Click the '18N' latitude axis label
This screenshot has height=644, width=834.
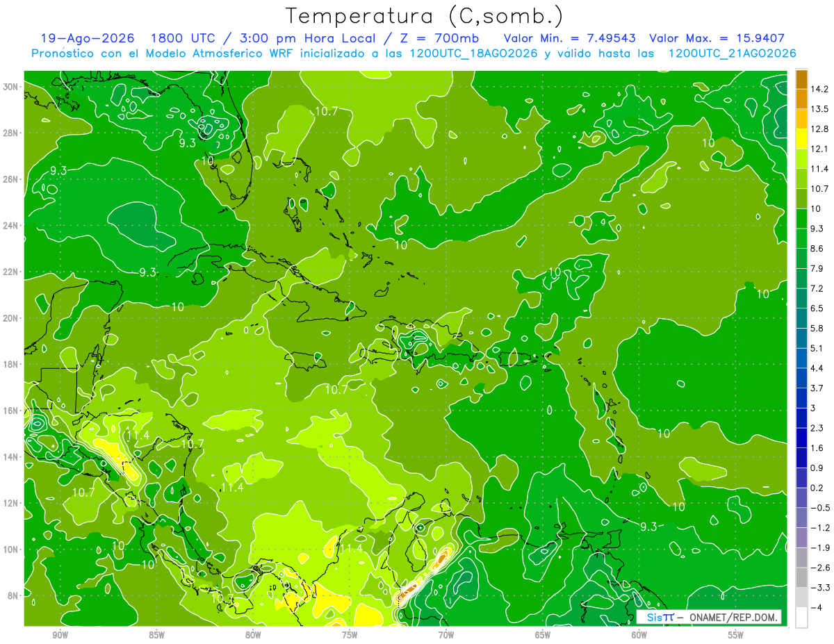[x=10, y=364]
